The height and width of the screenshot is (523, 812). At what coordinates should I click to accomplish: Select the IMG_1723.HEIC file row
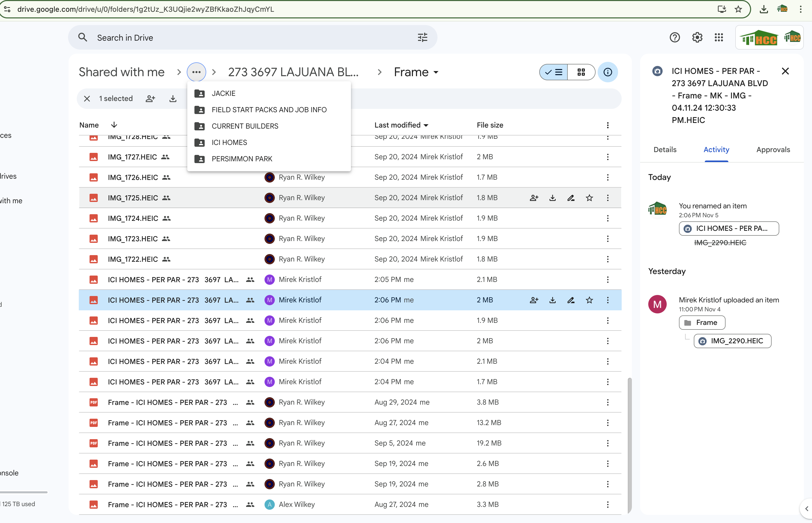point(350,239)
